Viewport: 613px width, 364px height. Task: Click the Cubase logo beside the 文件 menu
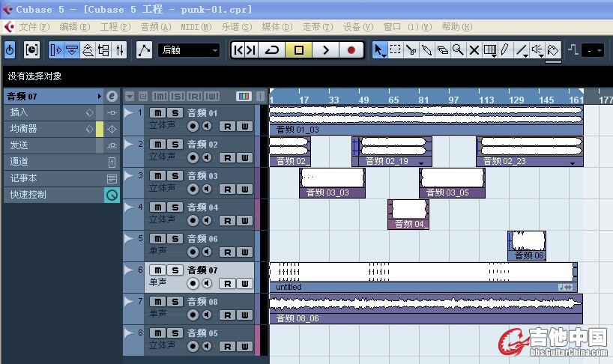pyautogui.click(x=10, y=26)
